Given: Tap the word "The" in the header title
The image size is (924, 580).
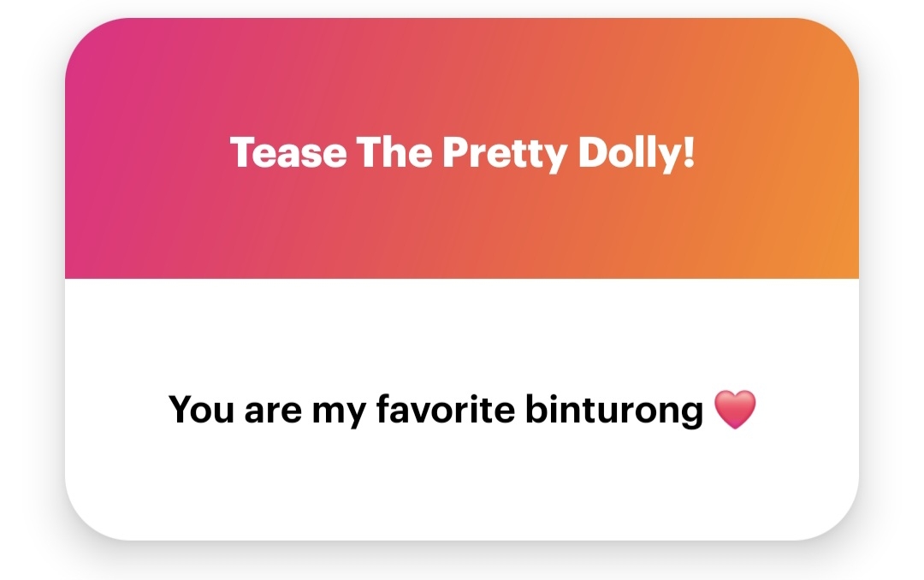Looking at the screenshot, I should click(394, 153).
